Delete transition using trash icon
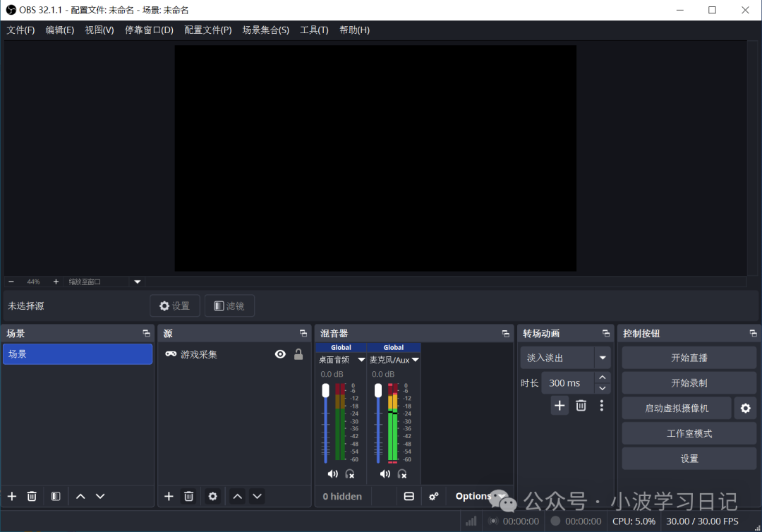The width and height of the screenshot is (762, 532). 581,405
